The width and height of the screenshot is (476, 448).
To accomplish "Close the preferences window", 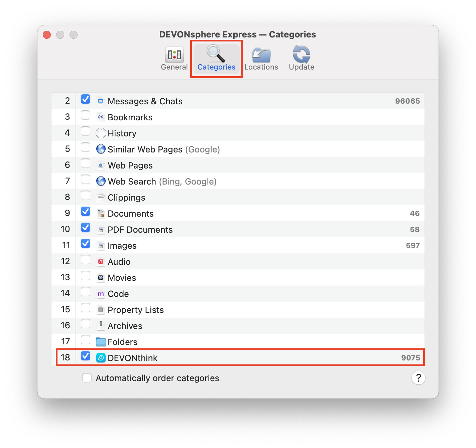I will (47, 35).
